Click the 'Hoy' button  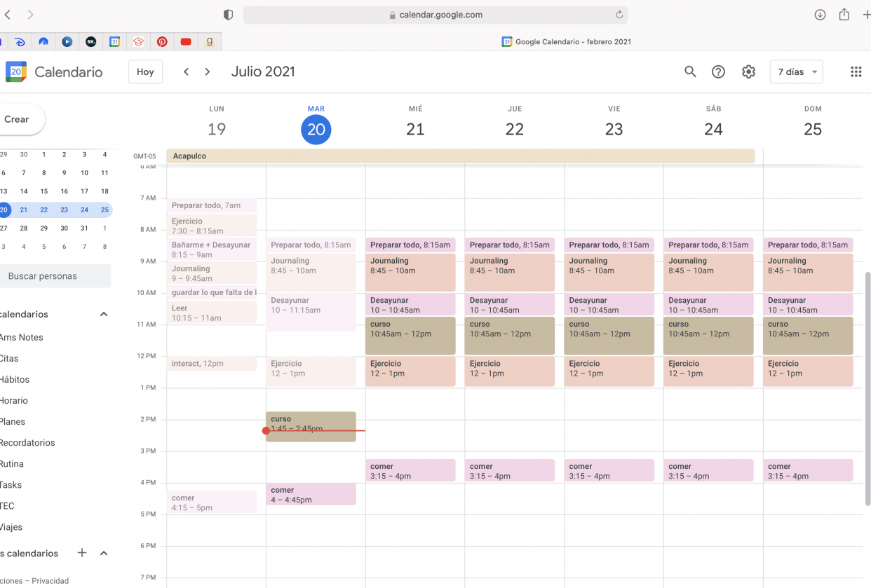tap(145, 71)
